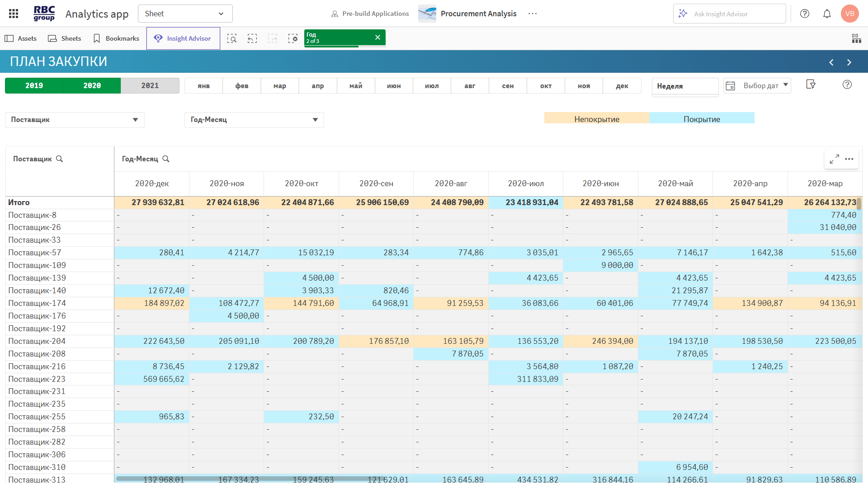The image size is (868, 488).
Task: Search in Поставщик column header
Action: pyautogui.click(x=59, y=159)
